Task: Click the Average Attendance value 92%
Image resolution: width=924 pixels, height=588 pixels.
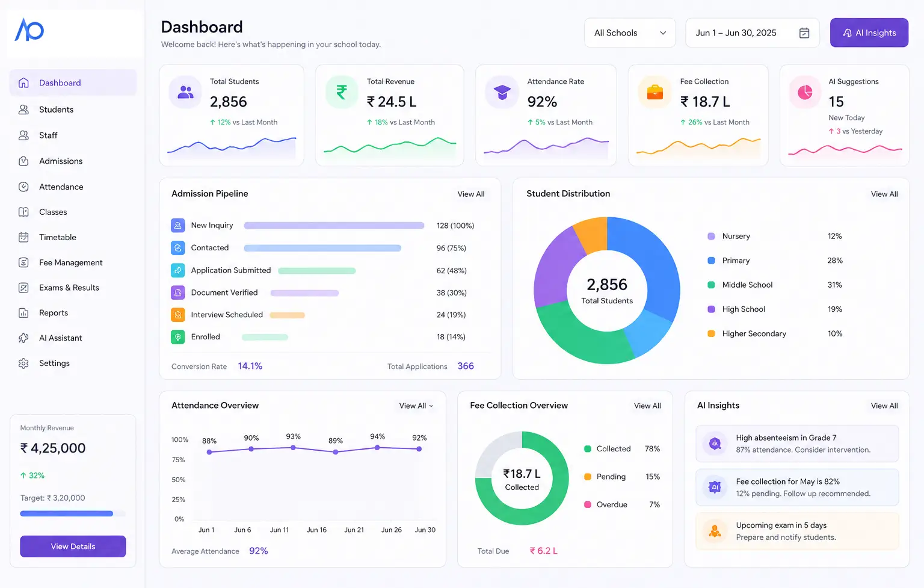Action: [x=259, y=551]
